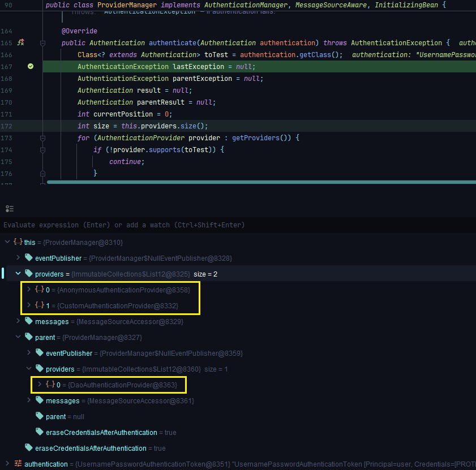This screenshot has height=470, width=476.
Task: Click the tag icon next to 'parent = null'
Action: pos(39,416)
